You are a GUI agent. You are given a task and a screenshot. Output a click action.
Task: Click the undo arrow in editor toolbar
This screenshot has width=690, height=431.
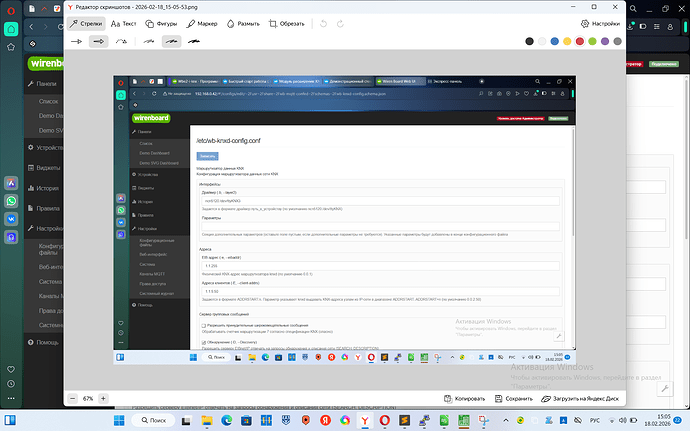click(x=323, y=24)
